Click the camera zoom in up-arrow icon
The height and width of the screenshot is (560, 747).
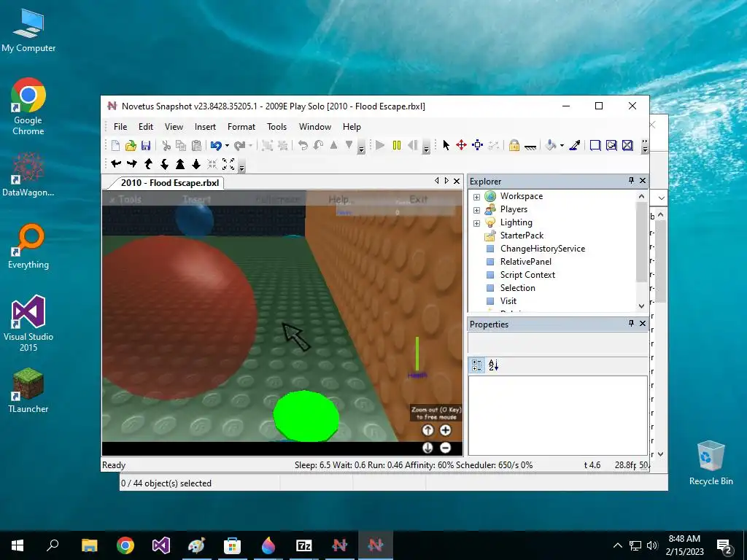tap(180, 164)
